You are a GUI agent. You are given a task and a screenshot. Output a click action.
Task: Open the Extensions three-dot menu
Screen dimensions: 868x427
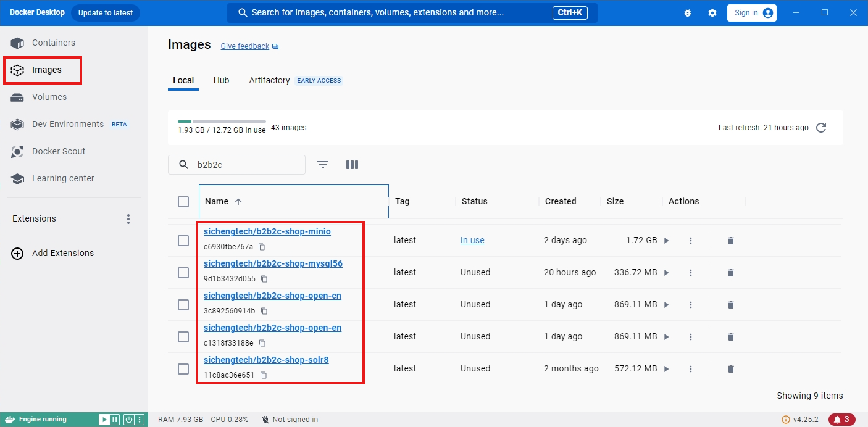128,219
